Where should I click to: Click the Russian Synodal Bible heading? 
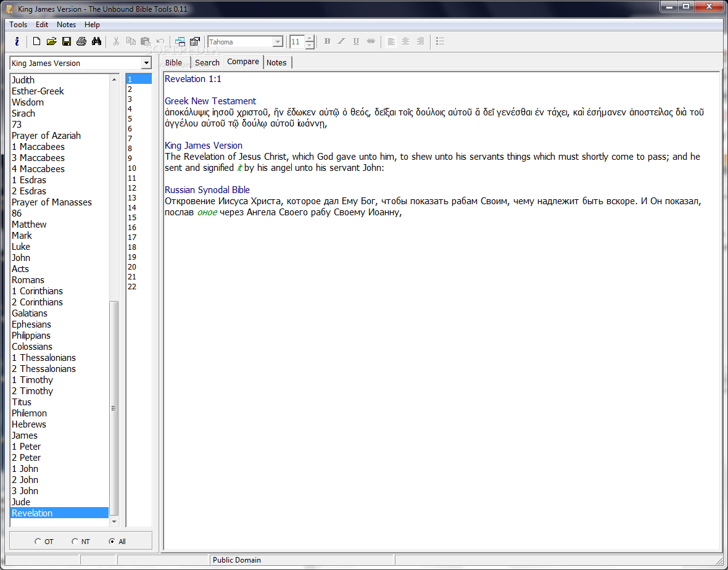coord(207,190)
